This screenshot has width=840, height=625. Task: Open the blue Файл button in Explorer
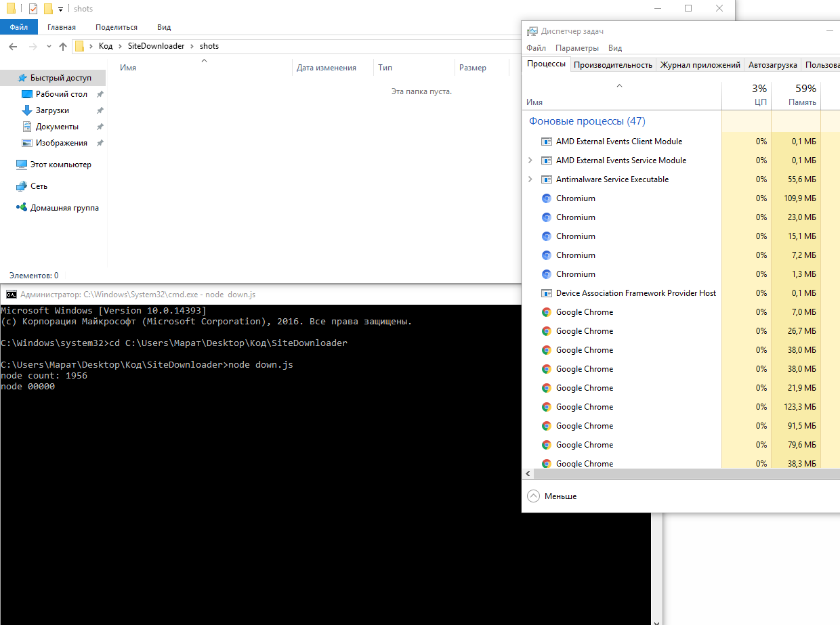point(19,27)
